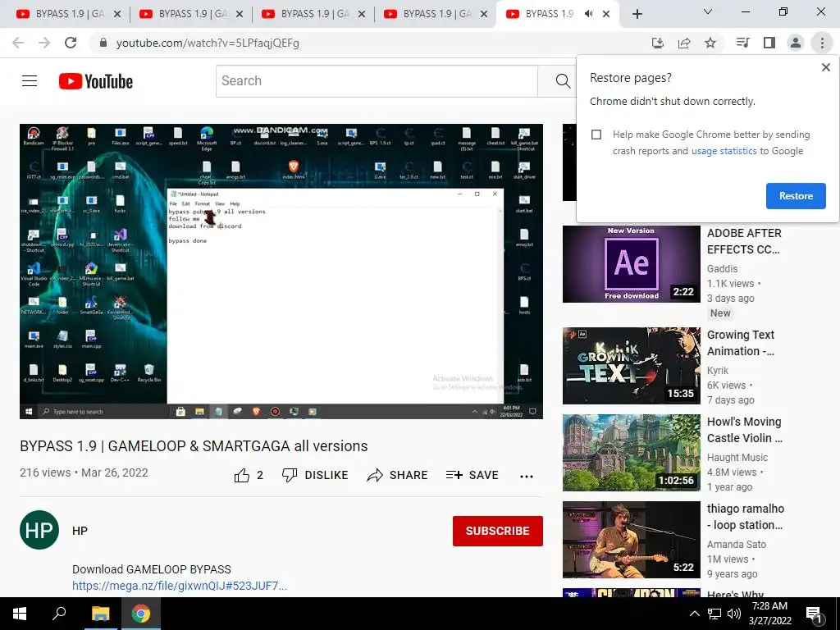Screen dimensions: 840x630
Task: Toggle the Chrome side panel
Action: click(x=769, y=43)
